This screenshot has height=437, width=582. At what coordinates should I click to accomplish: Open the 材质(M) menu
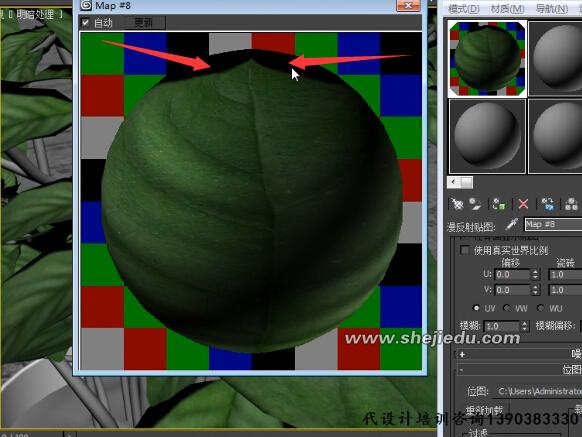coord(507,8)
